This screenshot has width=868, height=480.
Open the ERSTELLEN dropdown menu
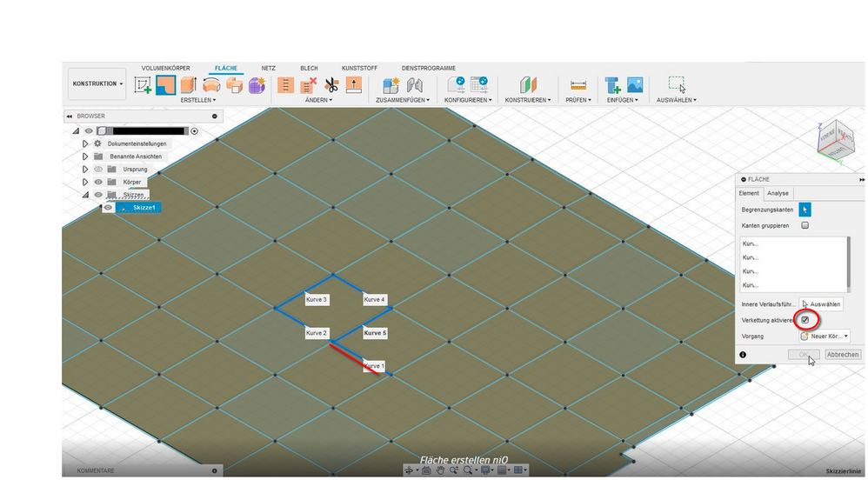click(x=198, y=100)
